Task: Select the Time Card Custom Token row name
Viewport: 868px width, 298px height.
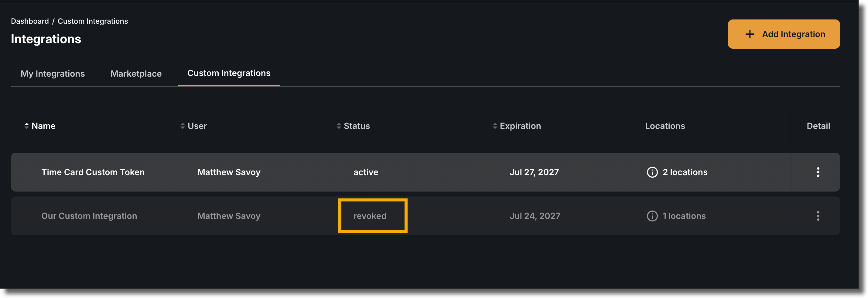Action: 93,172
